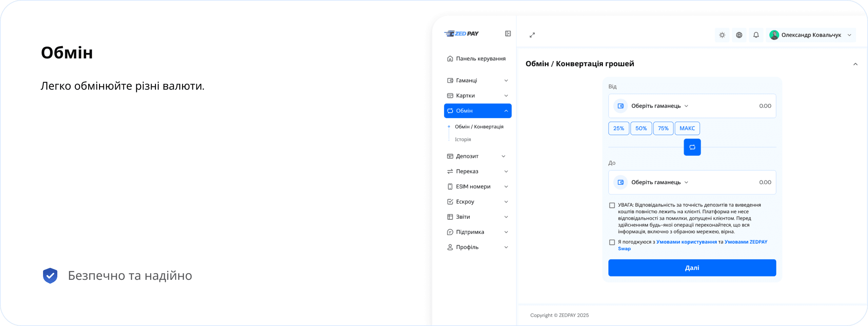Viewport: 868px width, 326px height.
Task: Click the sidebar collapse panel icon
Action: pyautogui.click(x=508, y=34)
